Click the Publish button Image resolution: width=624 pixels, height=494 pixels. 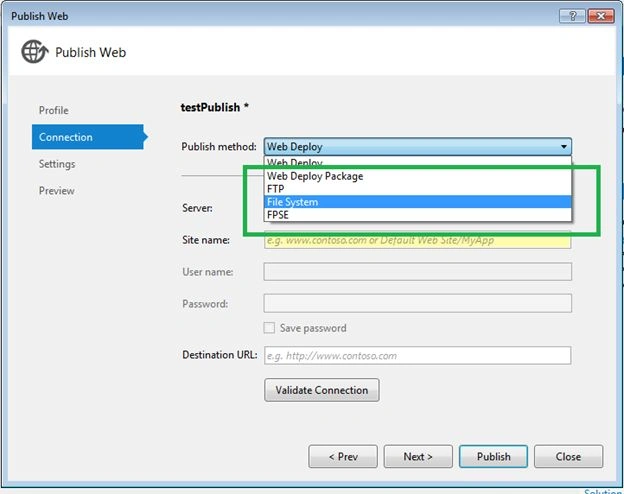(x=493, y=456)
